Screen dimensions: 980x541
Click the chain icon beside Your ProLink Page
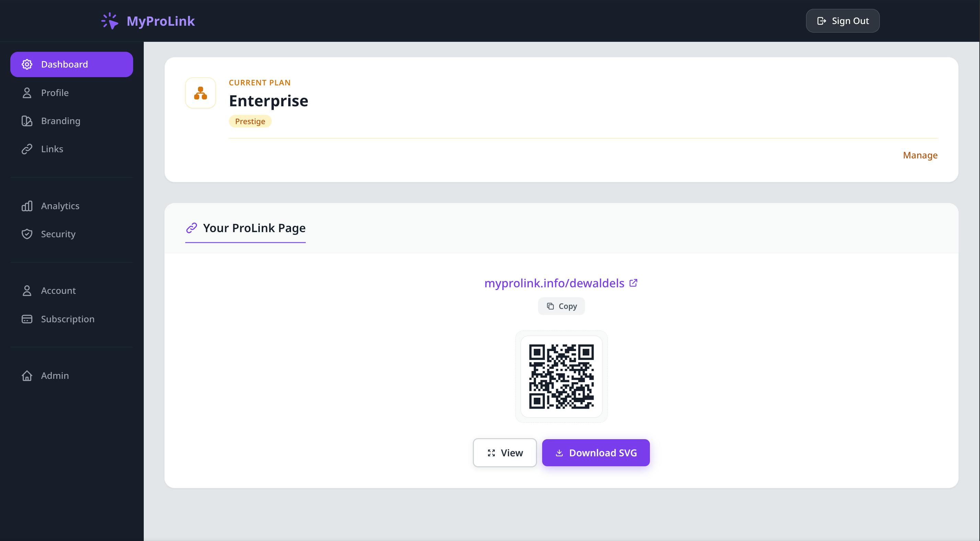pos(191,228)
